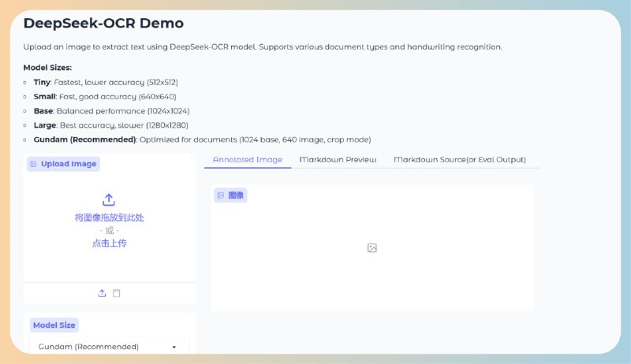
Task: Click the upload arrow icon above drop text
Action: (109, 199)
